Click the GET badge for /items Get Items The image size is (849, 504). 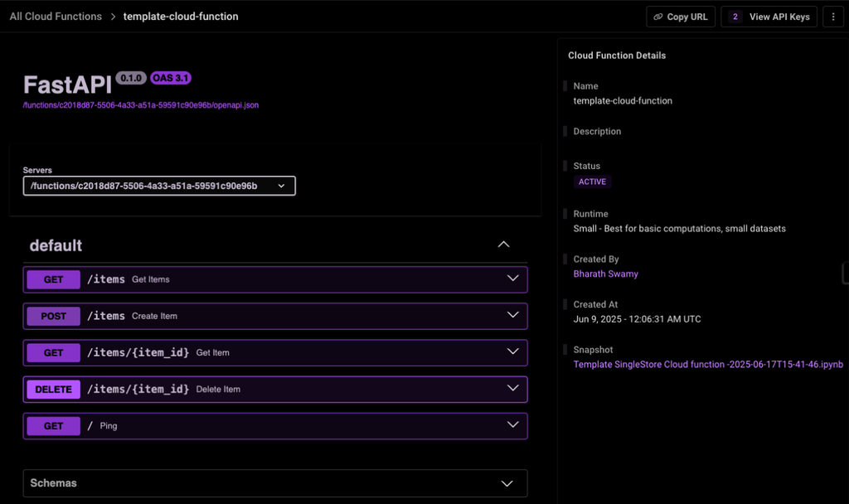[54, 279]
